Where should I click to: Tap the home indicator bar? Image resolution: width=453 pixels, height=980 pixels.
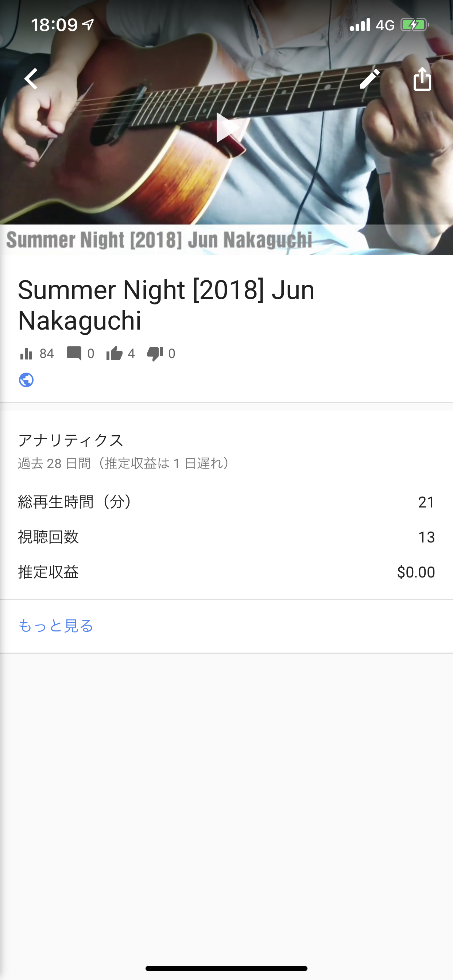click(x=226, y=968)
